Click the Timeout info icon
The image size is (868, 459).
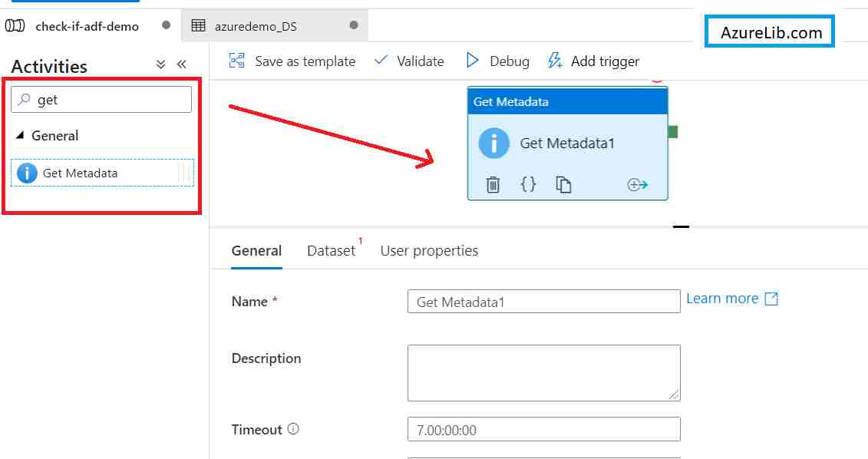(x=293, y=428)
